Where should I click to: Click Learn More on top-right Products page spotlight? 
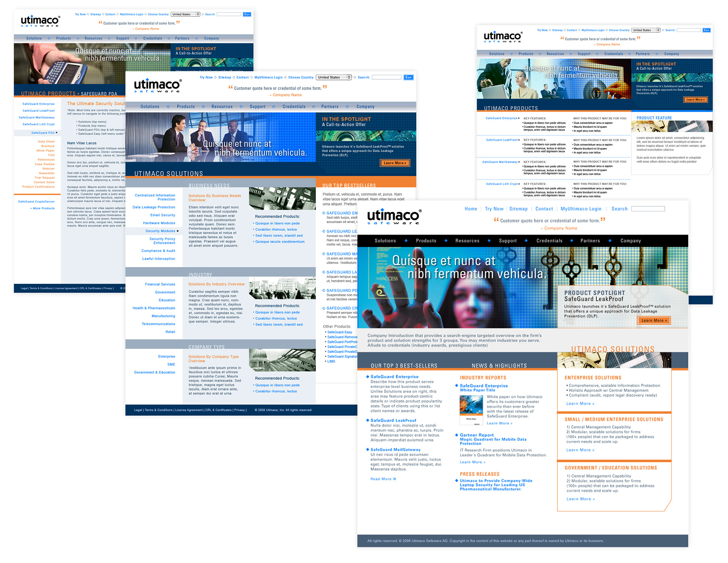tap(695, 100)
